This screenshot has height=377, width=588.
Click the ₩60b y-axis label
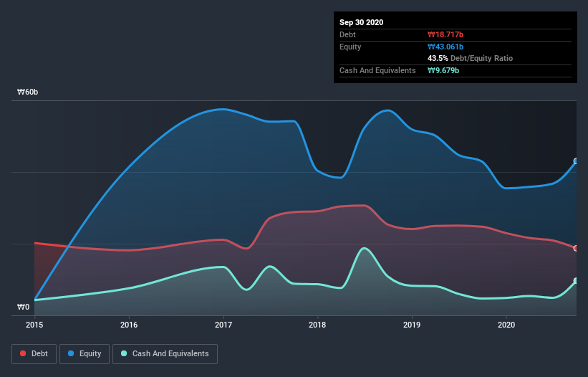click(x=28, y=92)
